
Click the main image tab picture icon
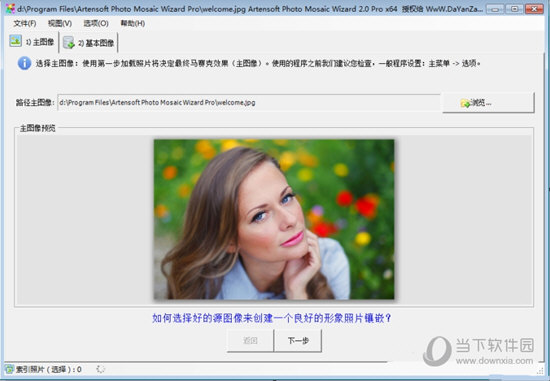pyautogui.click(x=15, y=41)
